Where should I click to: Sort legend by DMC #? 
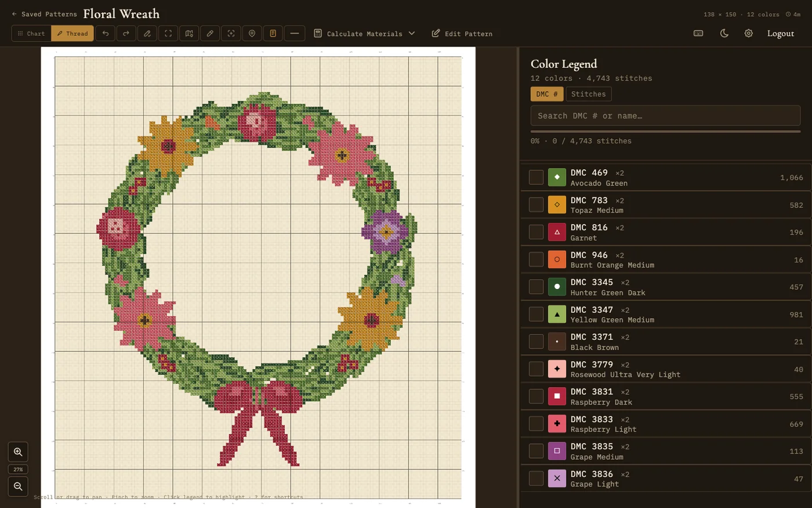(547, 94)
